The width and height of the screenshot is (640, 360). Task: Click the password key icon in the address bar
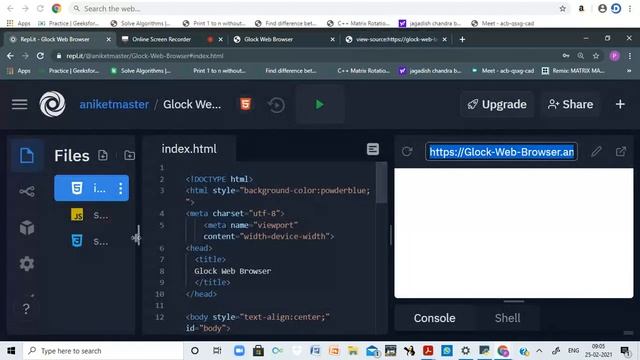(566, 56)
